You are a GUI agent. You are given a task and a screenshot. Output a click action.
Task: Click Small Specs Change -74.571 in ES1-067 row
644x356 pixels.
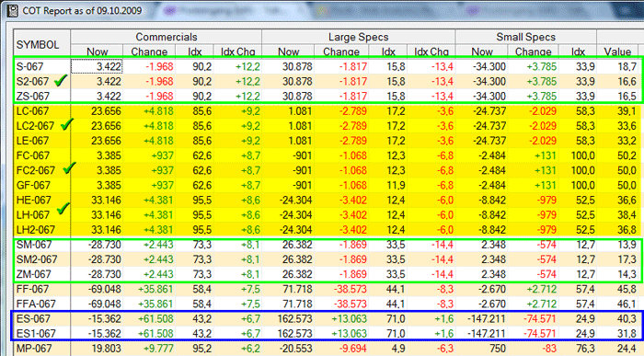point(533,333)
